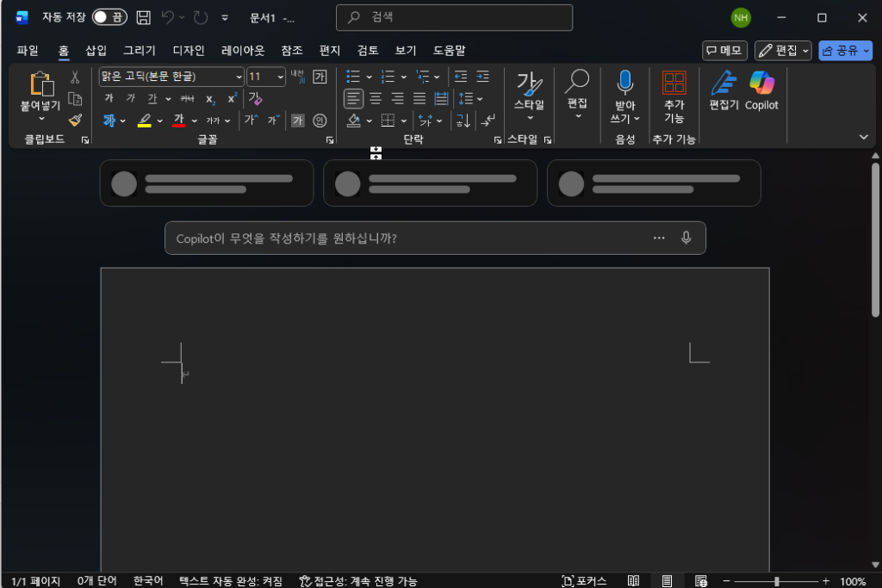Viewport: 882px width, 588px height.
Task: Open the font name dropdown 맑은 고딕
Action: click(x=239, y=77)
